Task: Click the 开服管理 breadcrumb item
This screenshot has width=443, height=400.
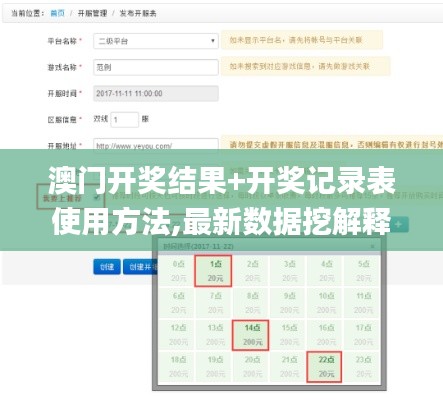Action: [x=92, y=13]
